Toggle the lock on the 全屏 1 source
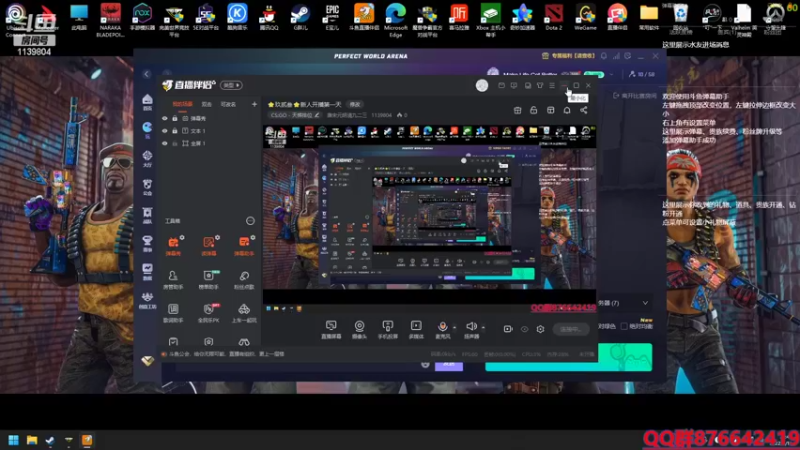The width and height of the screenshot is (800, 450). 174,144
